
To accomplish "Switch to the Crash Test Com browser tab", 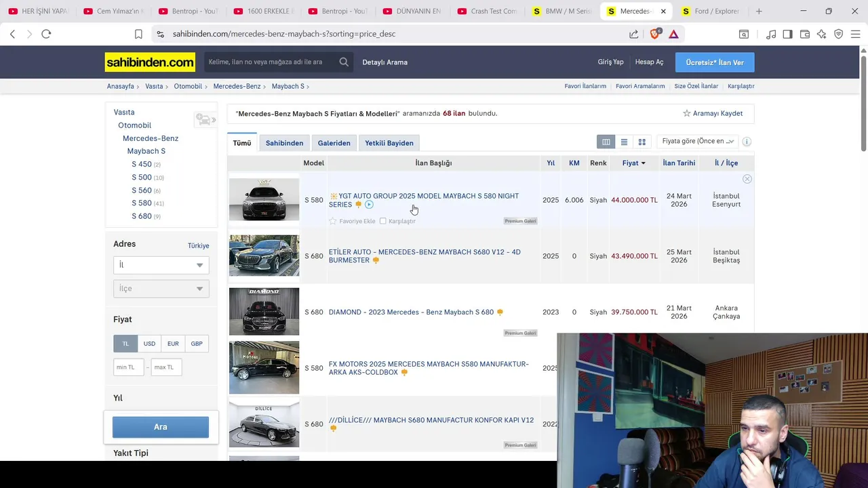I will pyautogui.click(x=487, y=12).
